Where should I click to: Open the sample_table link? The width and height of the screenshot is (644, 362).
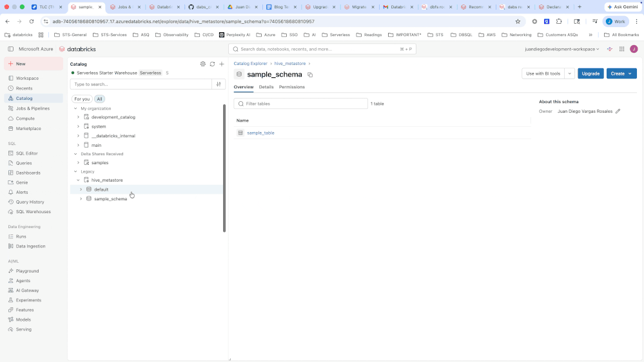click(x=260, y=133)
